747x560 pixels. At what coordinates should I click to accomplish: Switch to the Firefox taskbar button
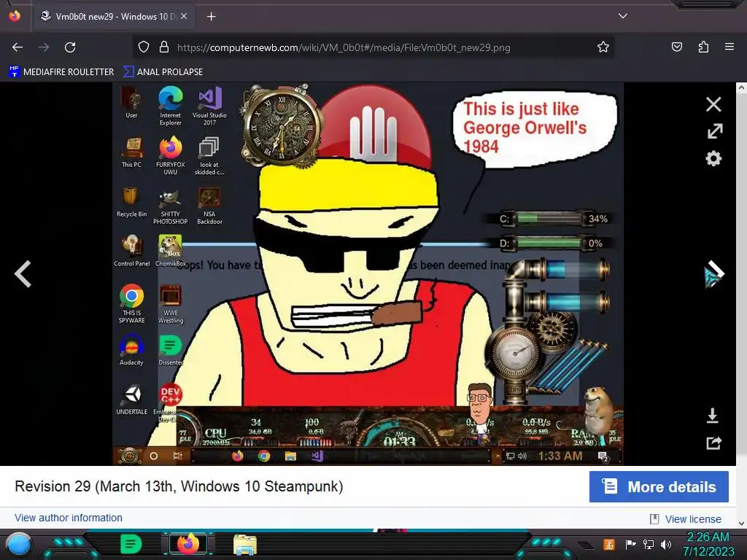188,544
